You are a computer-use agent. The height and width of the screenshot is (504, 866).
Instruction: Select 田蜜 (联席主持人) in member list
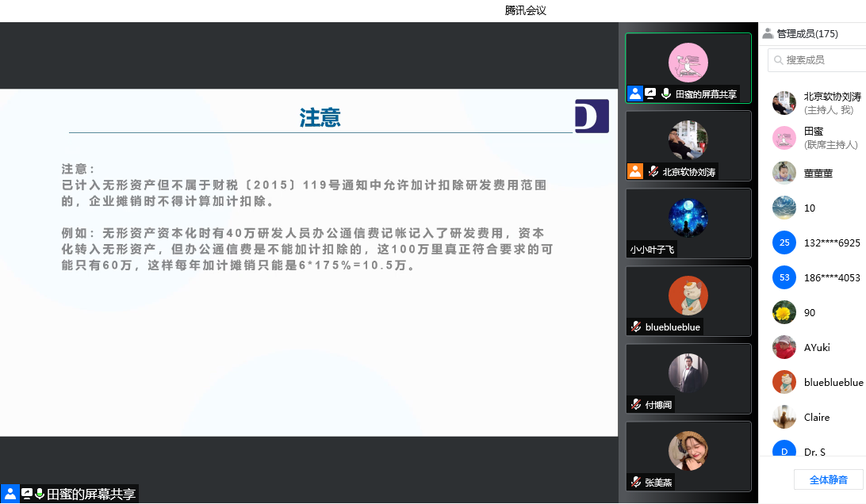coord(817,139)
